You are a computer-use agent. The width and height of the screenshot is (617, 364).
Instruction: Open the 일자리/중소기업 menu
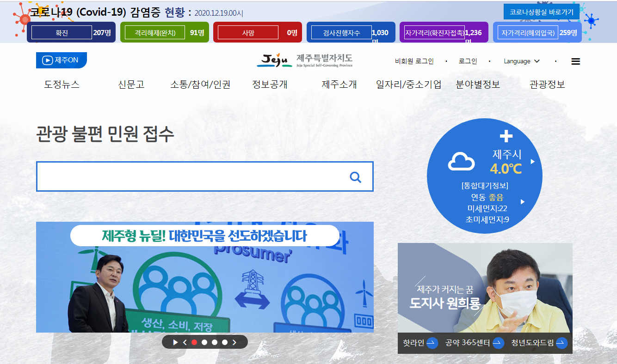coord(409,85)
